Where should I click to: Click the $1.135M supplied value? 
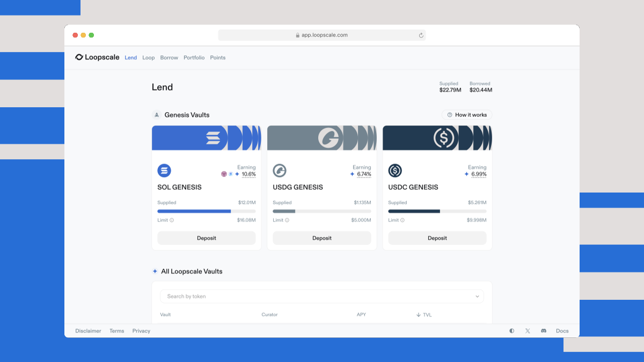click(362, 203)
